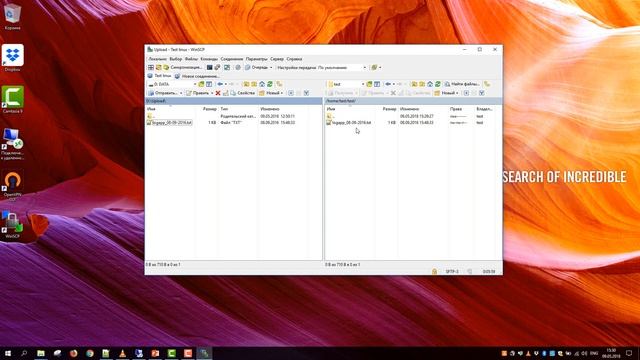Screen dimensions: 640x360
Task: Select local parent directory row
Action: (233, 116)
